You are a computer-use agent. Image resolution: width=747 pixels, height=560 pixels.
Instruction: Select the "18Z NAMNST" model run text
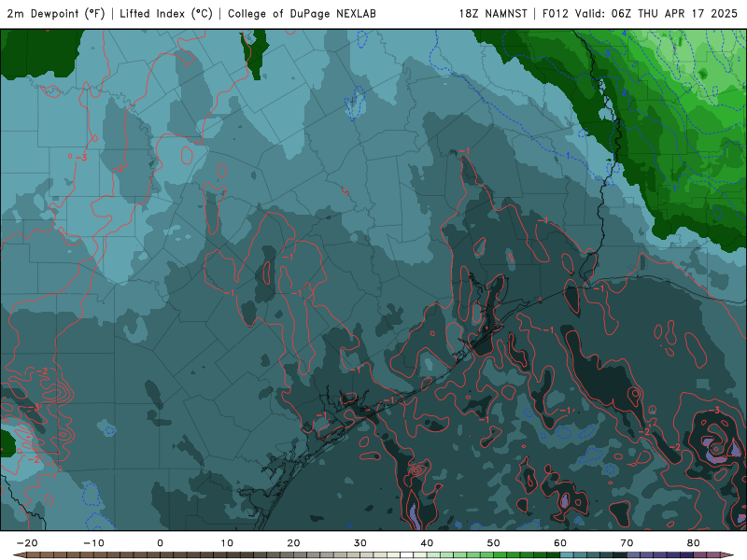pyautogui.click(x=493, y=14)
